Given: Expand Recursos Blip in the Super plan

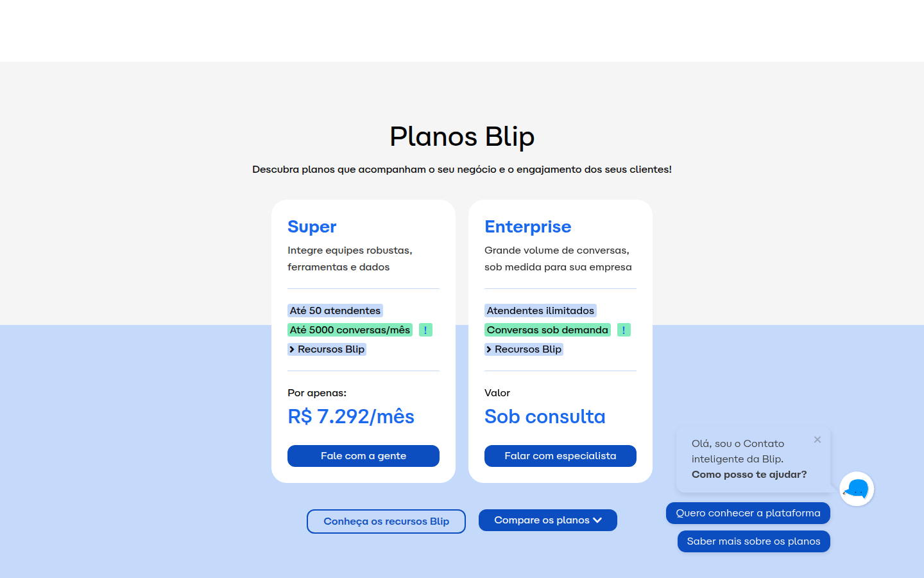Looking at the screenshot, I should pos(327,349).
